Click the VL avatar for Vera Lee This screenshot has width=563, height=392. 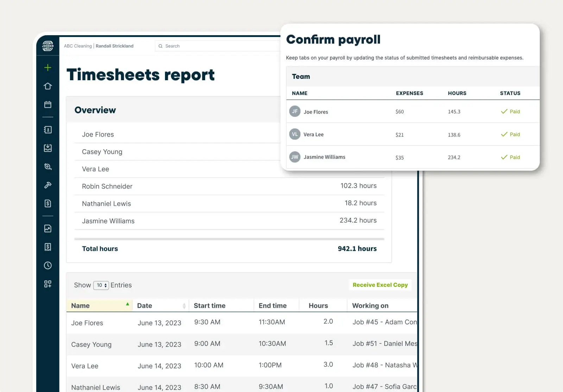(x=295, y=134)
